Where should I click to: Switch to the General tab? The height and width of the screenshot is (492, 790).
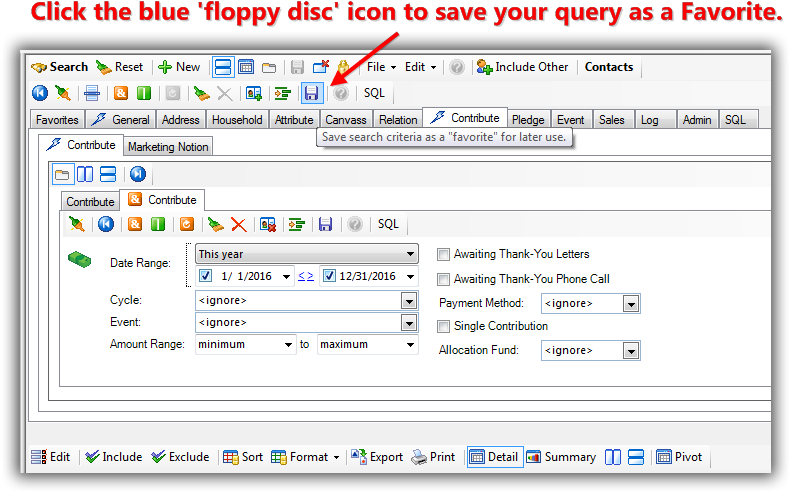[121, 120]
